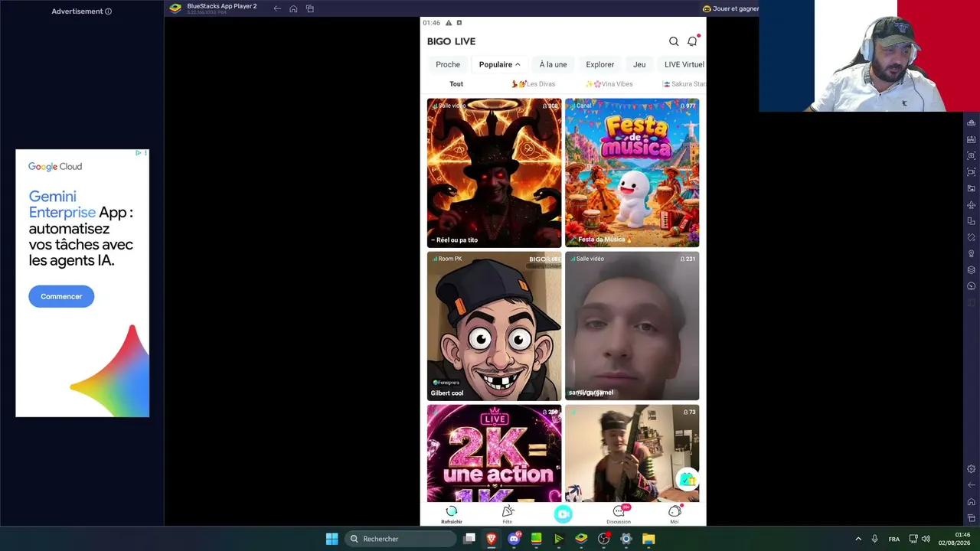Switch to the LIVE Virtuel tab
Image resolution: width=980 pixels, height=551 pixels.
[x=684, y=64]
